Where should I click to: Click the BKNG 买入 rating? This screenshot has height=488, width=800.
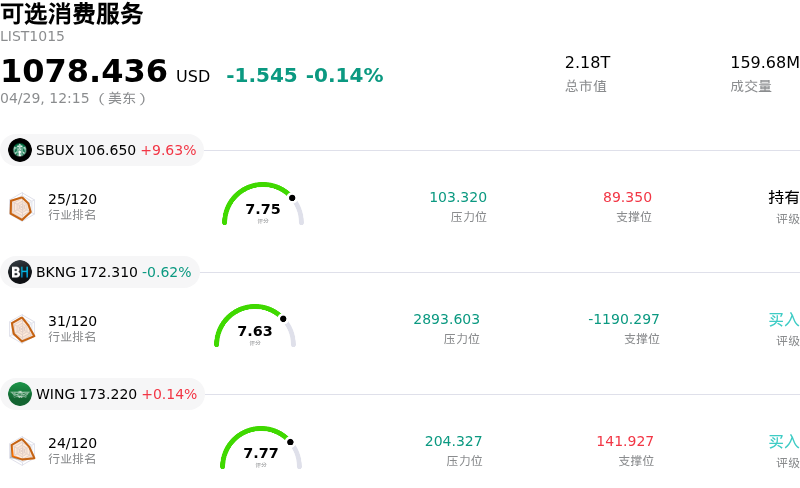[x=784, y=320]
